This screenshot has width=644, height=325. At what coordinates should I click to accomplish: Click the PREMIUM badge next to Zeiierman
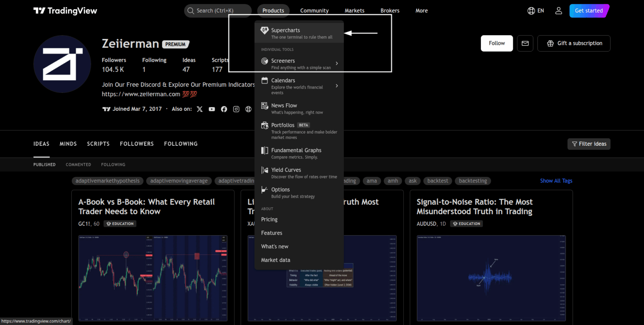point(176,44)
